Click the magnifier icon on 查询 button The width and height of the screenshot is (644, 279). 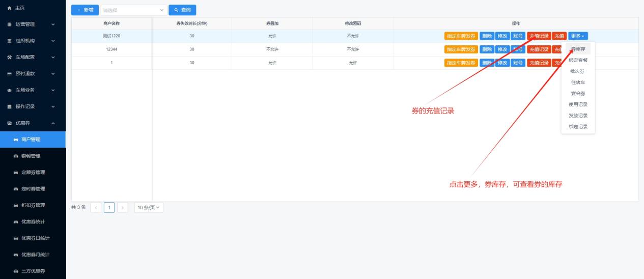pos(176,10)
